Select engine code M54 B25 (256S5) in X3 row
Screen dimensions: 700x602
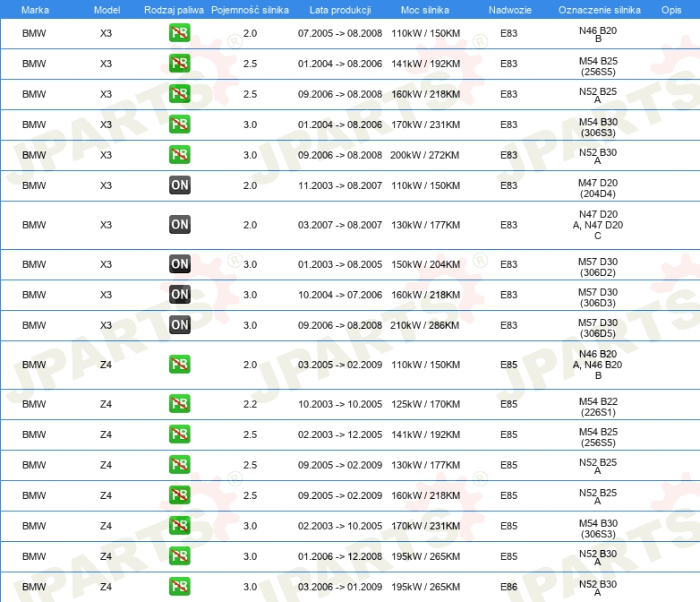click(598, 66)
